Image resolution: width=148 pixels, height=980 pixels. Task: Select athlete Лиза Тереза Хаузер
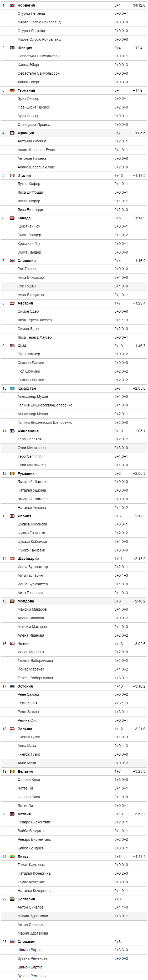(35, 320)
